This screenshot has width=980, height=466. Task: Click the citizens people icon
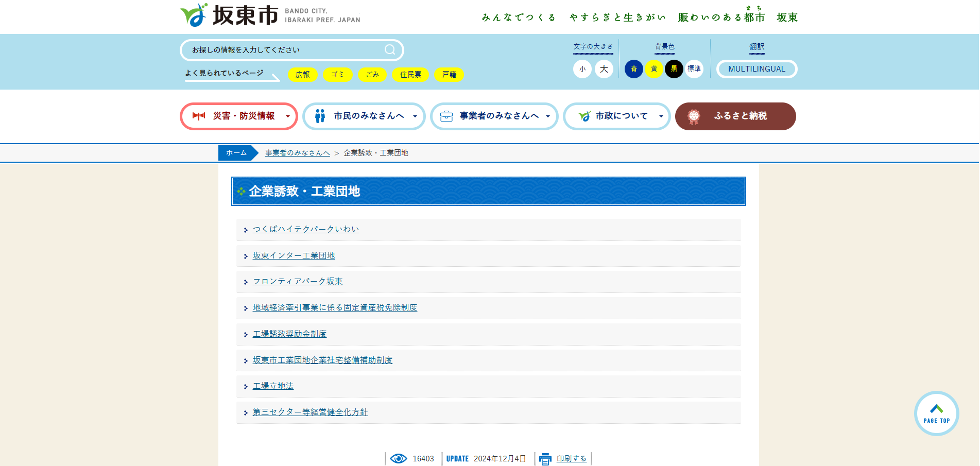tap(320, 116)
